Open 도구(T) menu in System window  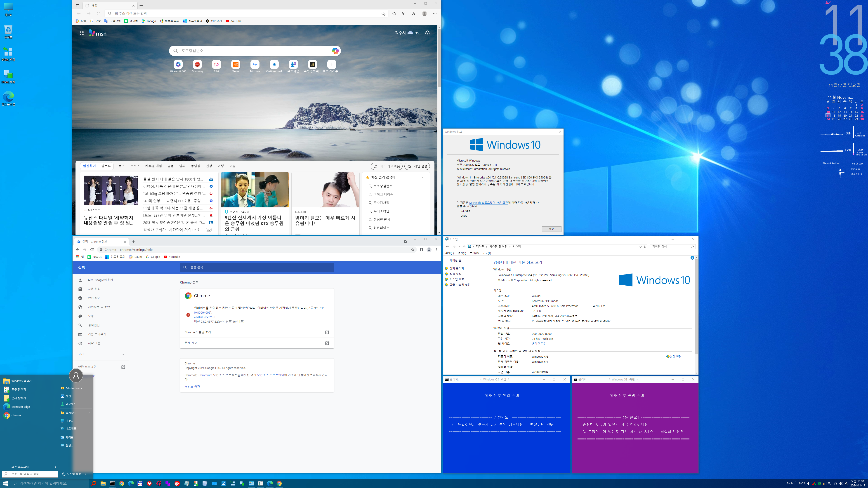486,253
